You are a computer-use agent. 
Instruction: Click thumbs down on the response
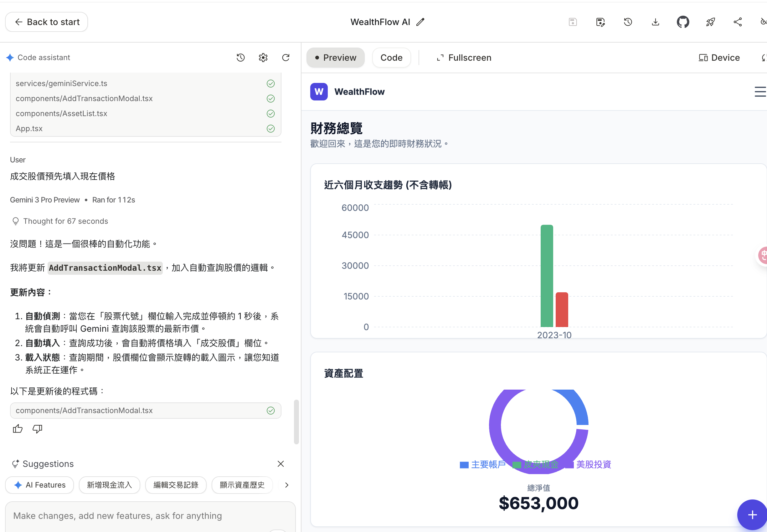tap(37, 429)
